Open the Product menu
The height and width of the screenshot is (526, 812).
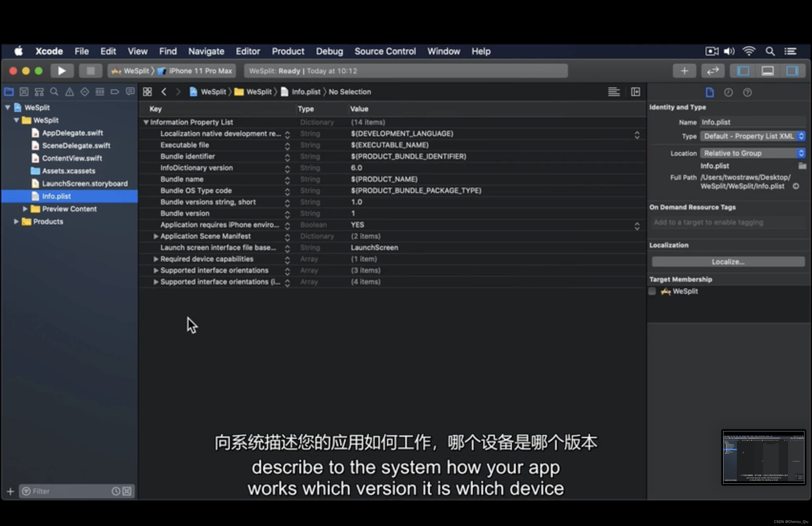click(x=288, y=51)
